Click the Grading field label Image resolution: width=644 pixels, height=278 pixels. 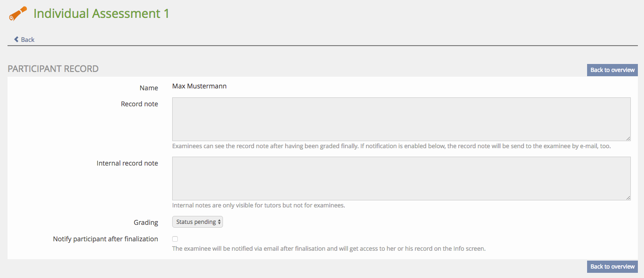tap(146, 222)
